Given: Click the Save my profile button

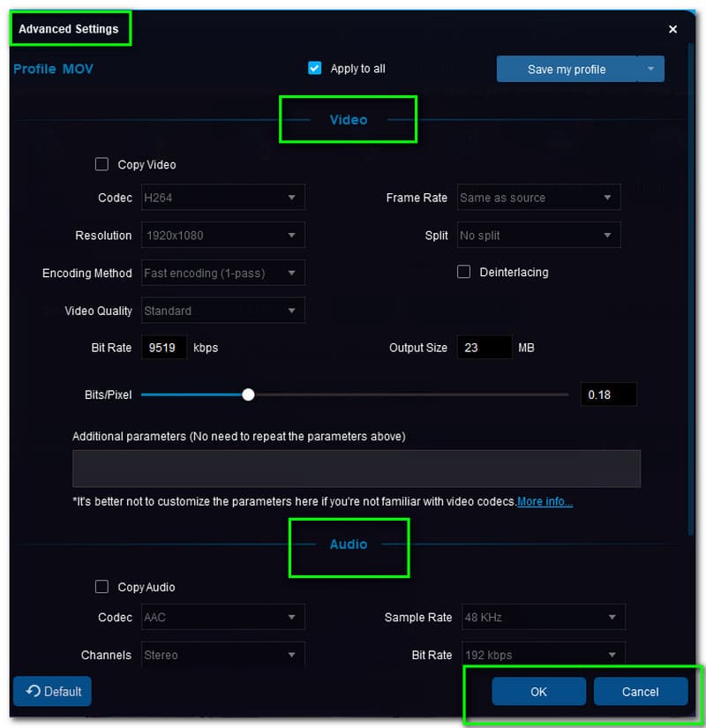Looking at the screenshot, I should (x=567, y=69).
